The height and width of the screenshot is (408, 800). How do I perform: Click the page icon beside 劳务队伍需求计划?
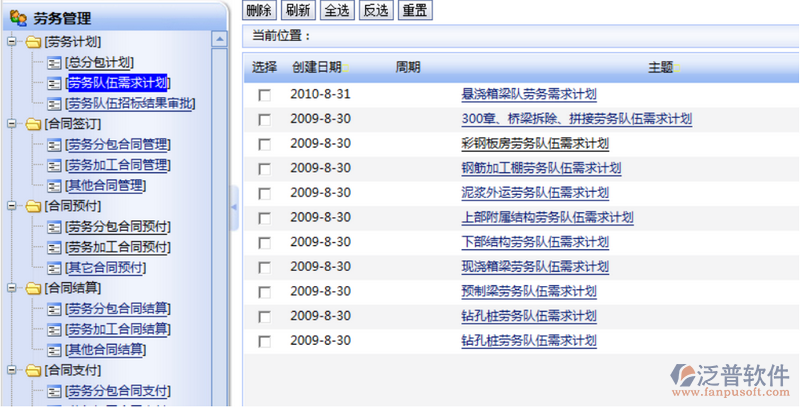coord(54,84)
